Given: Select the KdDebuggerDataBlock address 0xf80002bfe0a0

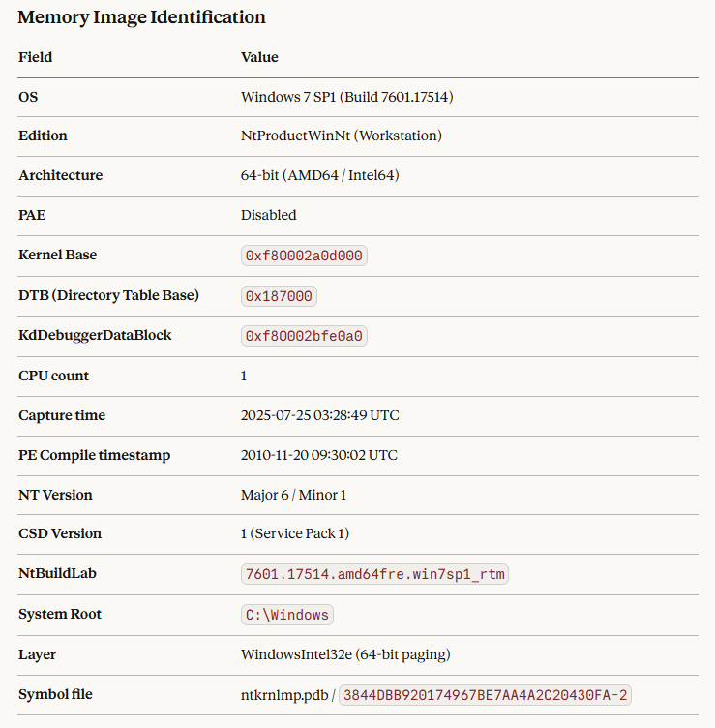Looking at the screenshot, I should click(304, 336).
